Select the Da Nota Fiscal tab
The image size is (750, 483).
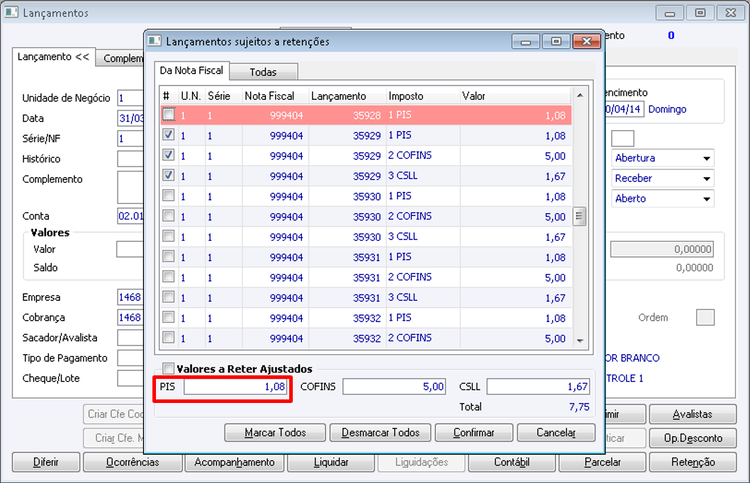tap(192, 70)
